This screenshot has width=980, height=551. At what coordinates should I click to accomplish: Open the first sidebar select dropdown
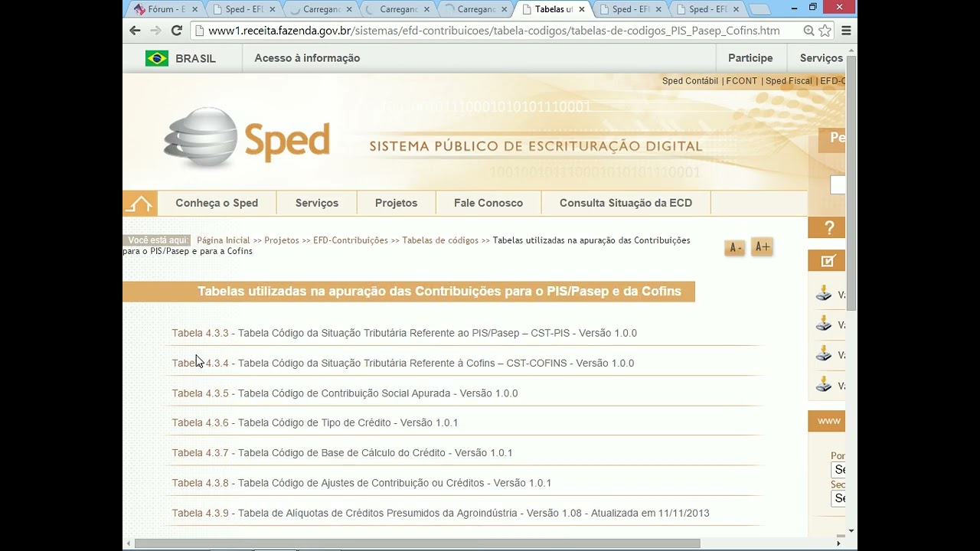click(838, 469)
